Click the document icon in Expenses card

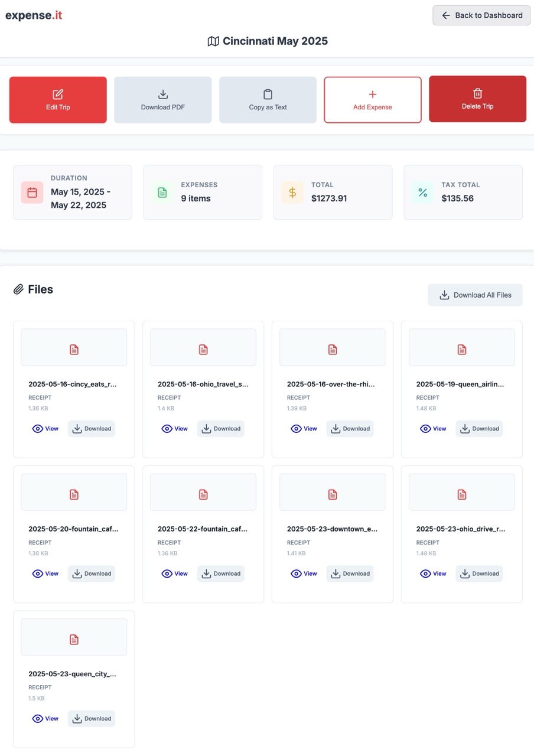pos(162,193)
